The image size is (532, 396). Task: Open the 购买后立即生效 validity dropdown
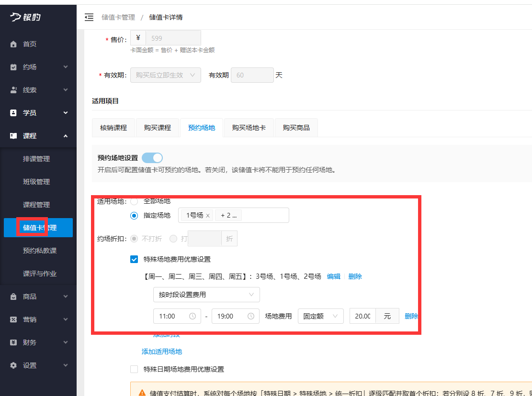pyautogui.click(x=165, y=75)
